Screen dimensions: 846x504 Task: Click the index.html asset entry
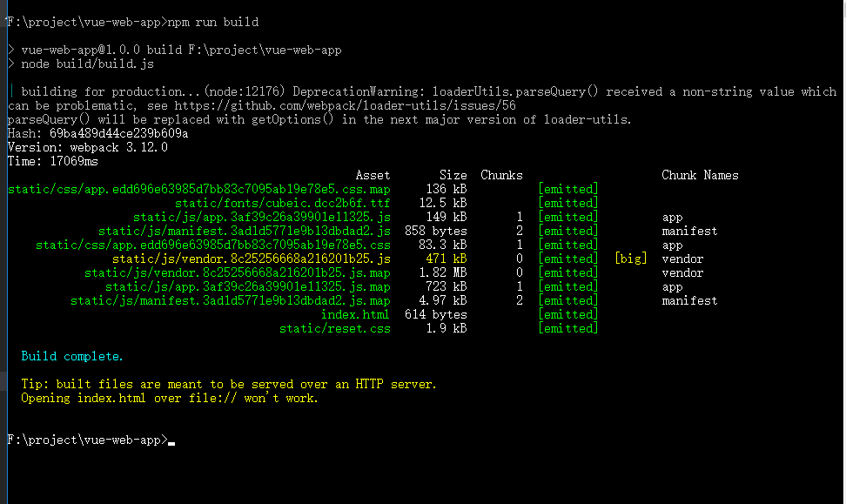pos(355,314)
